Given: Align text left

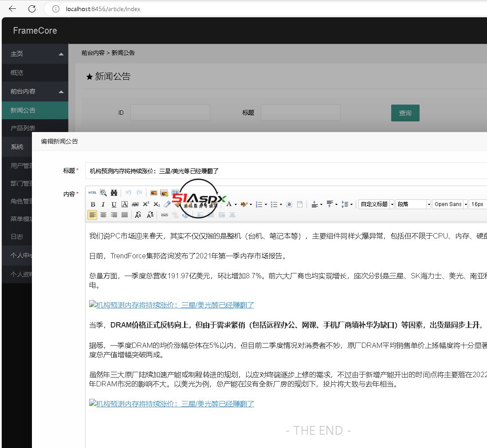Looking at the screenshot, I should pos(92,214).
